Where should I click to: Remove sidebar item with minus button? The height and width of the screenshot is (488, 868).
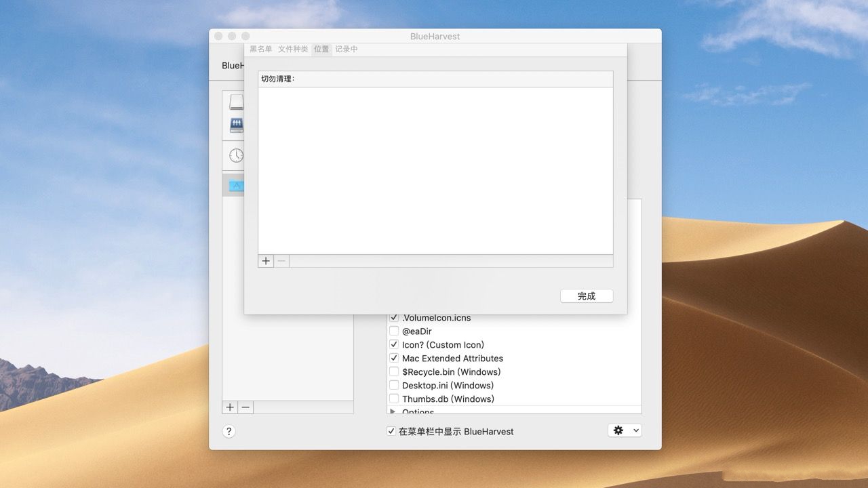pos(245,407)
